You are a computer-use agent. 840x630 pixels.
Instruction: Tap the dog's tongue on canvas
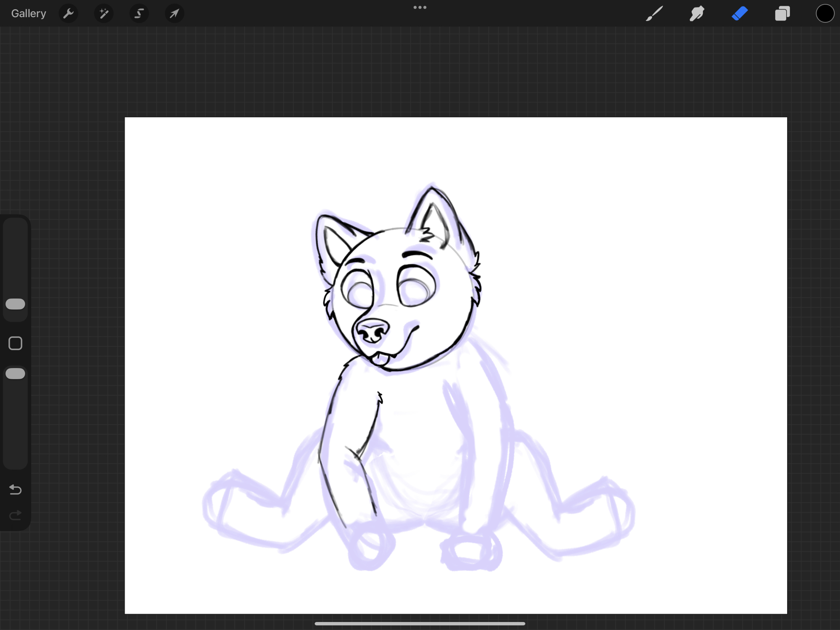(381, 360)
